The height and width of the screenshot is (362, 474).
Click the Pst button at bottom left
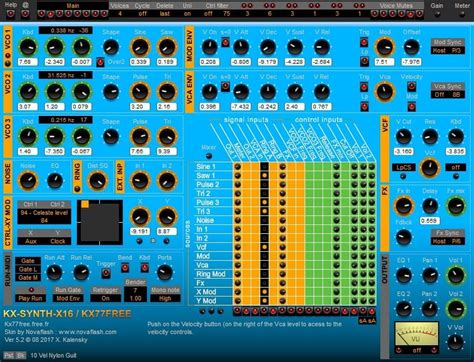click(x=9, y=356)
